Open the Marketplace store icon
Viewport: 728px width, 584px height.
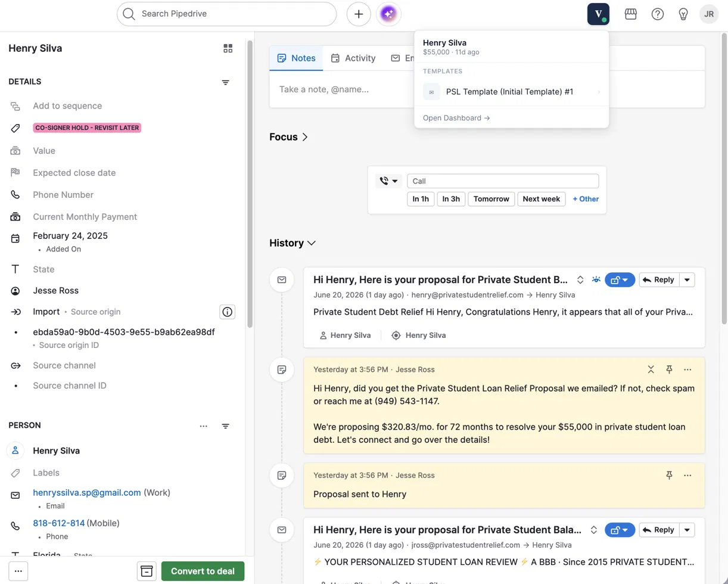tap(630, 14)
